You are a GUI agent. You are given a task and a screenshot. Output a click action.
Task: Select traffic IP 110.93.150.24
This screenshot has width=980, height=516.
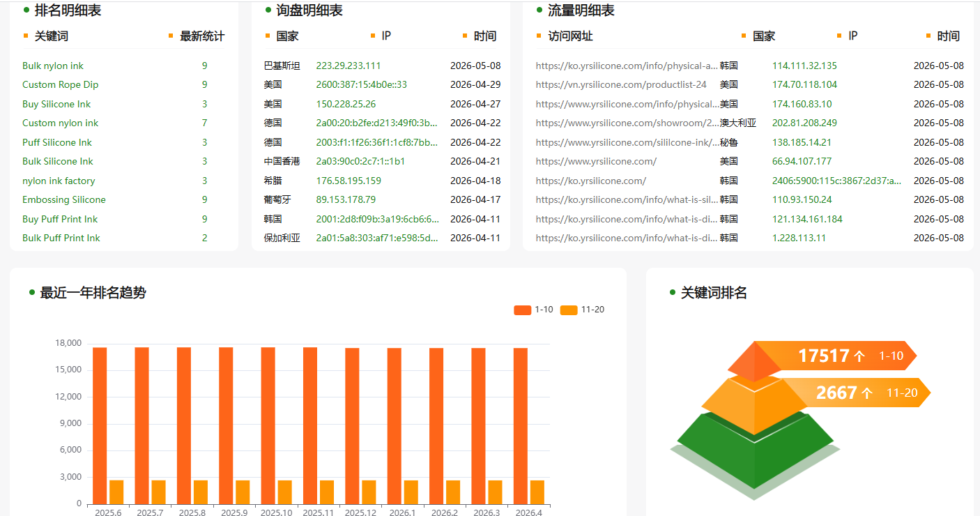(x=802, y=199)
